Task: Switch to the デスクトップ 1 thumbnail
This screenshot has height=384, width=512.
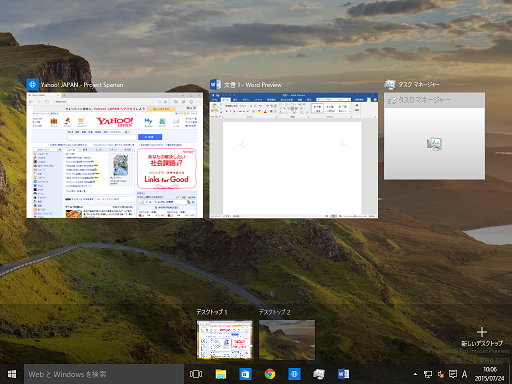Action: pos(224,340)
